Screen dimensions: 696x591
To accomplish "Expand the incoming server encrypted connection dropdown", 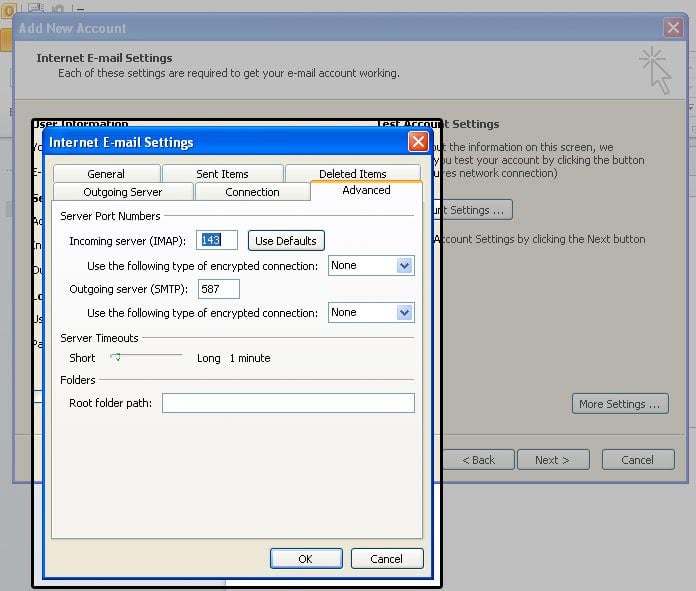I will (405, 266).
